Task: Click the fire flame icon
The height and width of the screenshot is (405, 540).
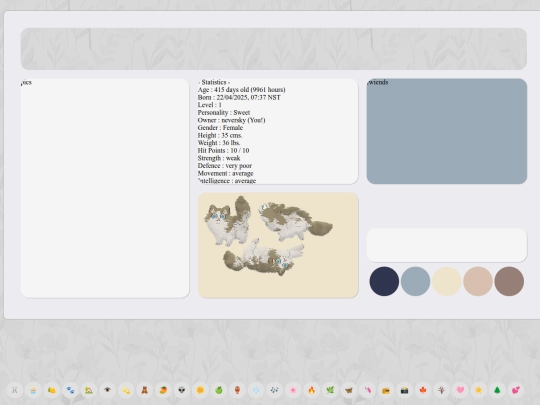Action: coord(312,390)
